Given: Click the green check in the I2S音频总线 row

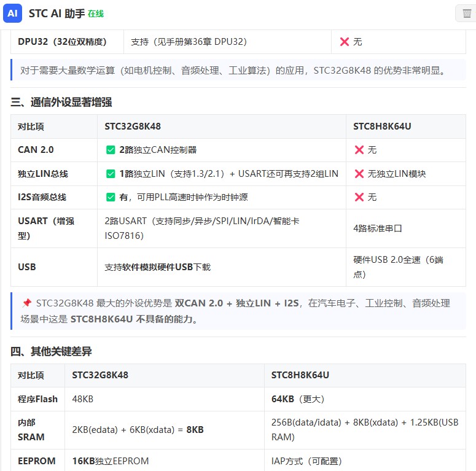Looking at the screenshot, I should pos(111,197).
